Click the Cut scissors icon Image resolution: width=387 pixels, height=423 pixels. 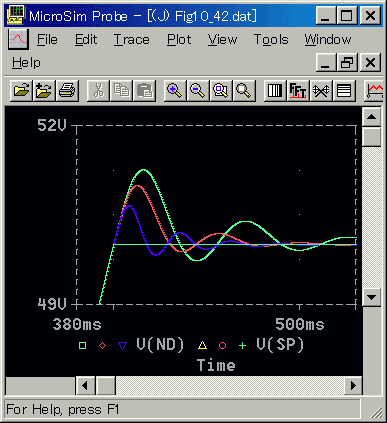point(98,90)
